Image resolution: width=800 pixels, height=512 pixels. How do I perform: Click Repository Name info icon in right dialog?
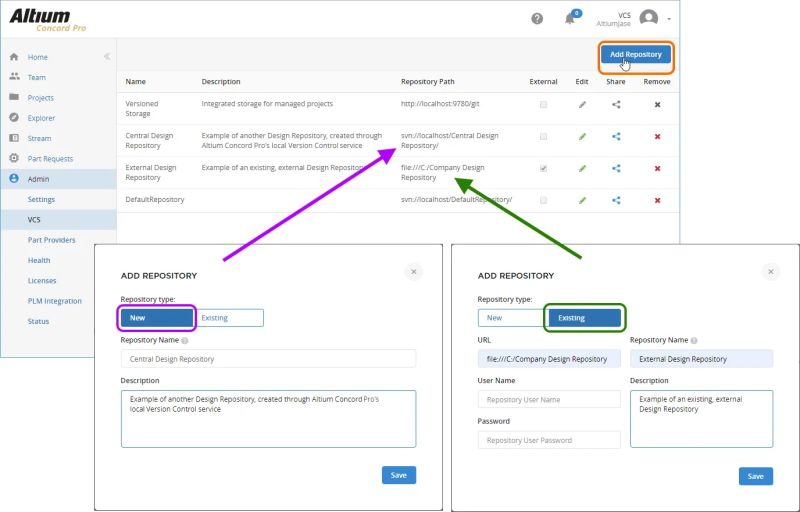click(694, 341)
